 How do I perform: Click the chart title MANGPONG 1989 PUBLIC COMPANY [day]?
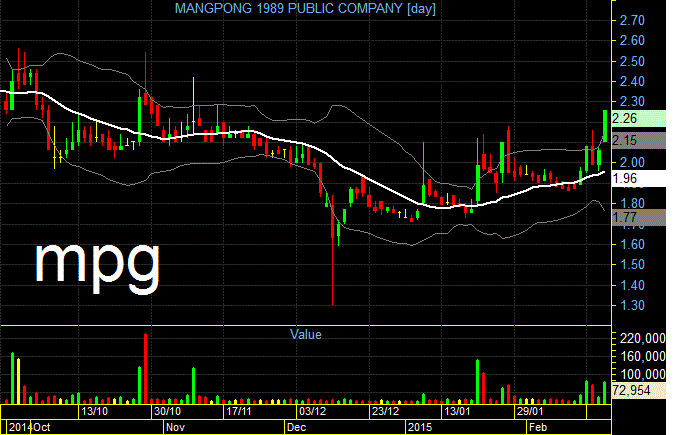click(305, 8)
